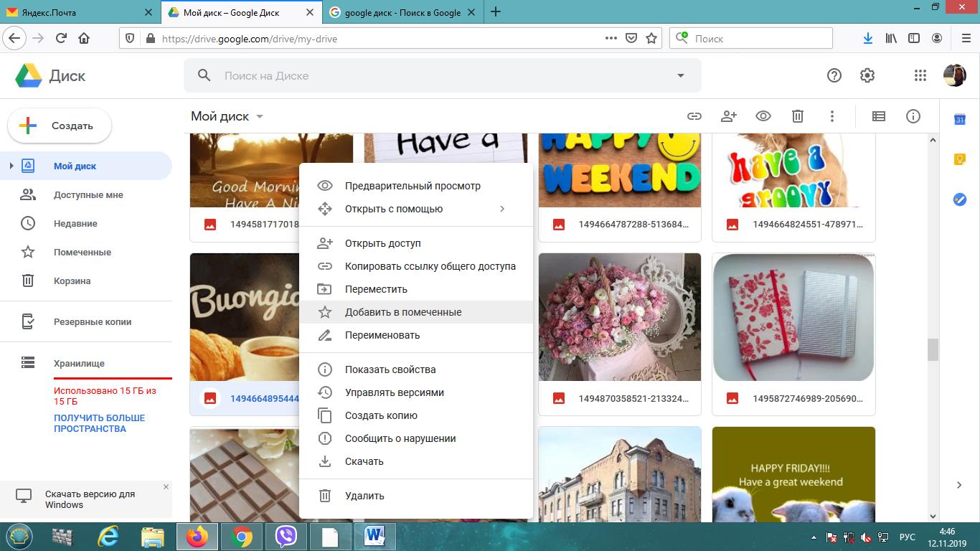Open Google Tasks side panel icon
Screen dimensions: 980x551
tap(959, 199)
